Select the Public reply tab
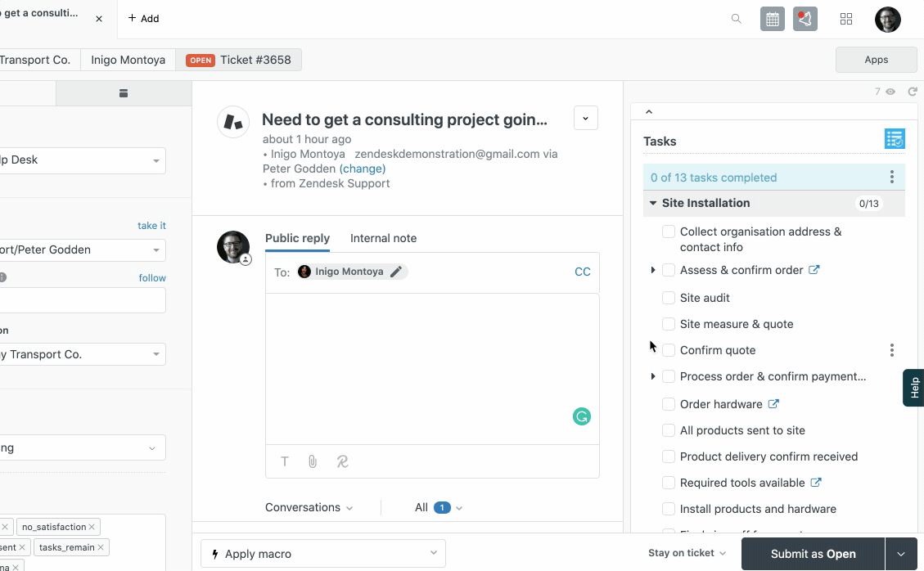Image resolution: width=924 pixels, height=571 pixels. tap(297, 238)
